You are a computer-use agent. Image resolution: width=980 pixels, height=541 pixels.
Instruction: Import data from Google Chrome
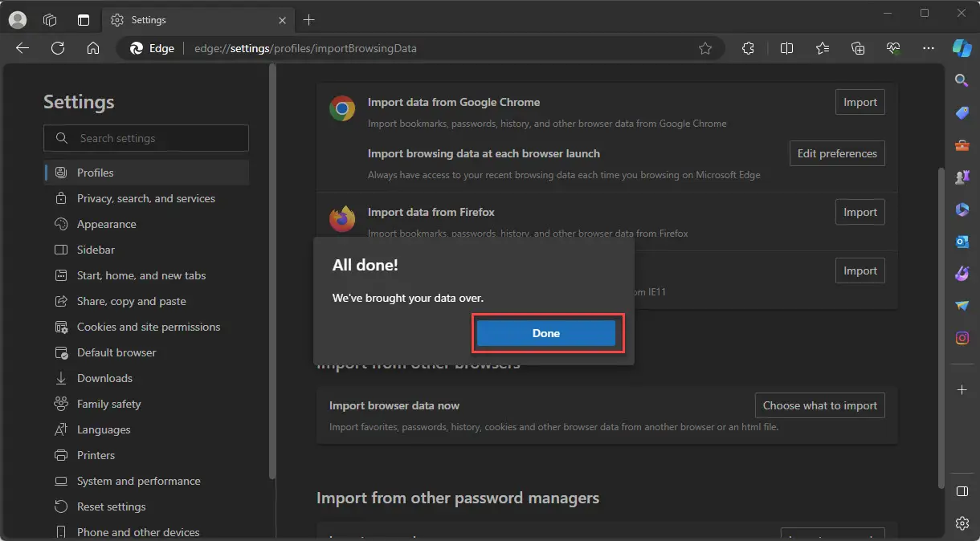pyautogui.click(x=860, y=102)
